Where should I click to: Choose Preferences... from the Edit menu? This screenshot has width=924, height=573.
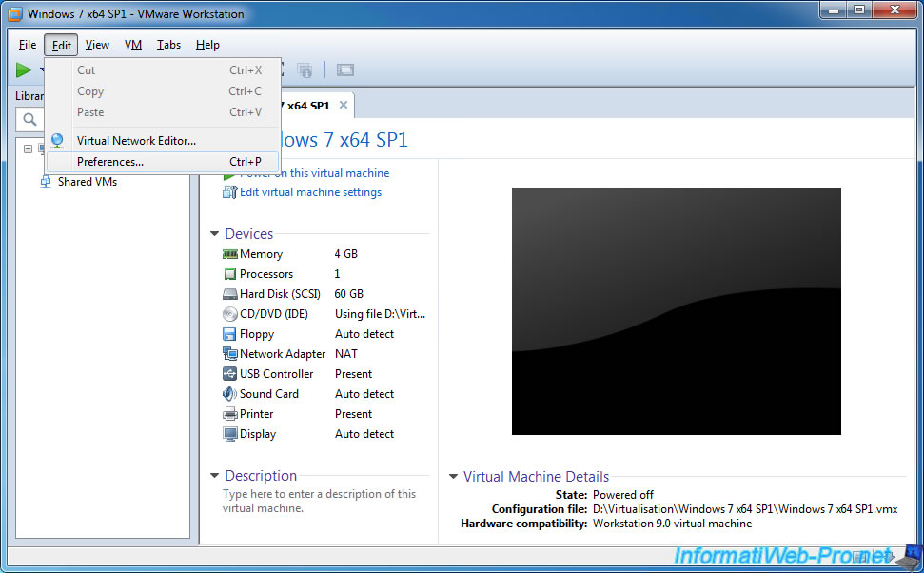tap(163, 162)
